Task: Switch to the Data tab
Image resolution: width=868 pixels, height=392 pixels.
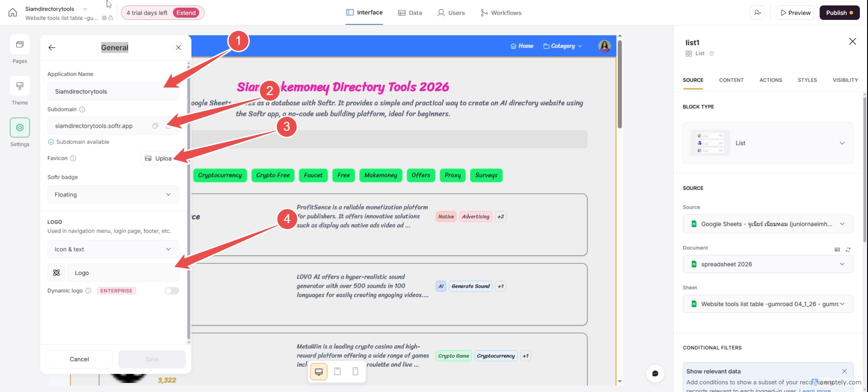Action: tap(410, 13)
